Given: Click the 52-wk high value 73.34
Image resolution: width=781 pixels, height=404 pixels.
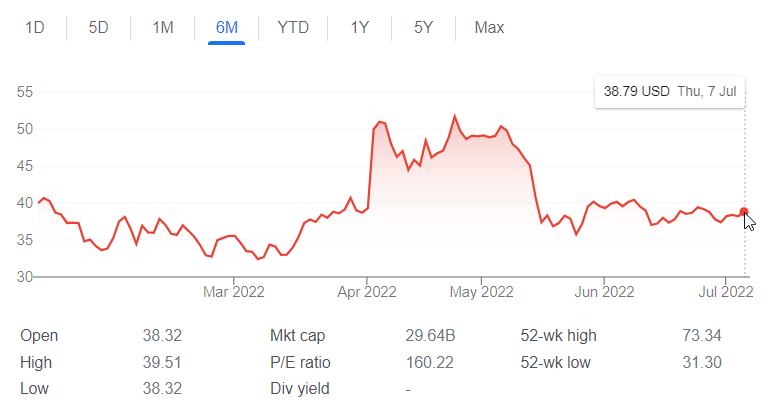Looking at the screenshot, I should pyautogui.click(x=700, y=336).
